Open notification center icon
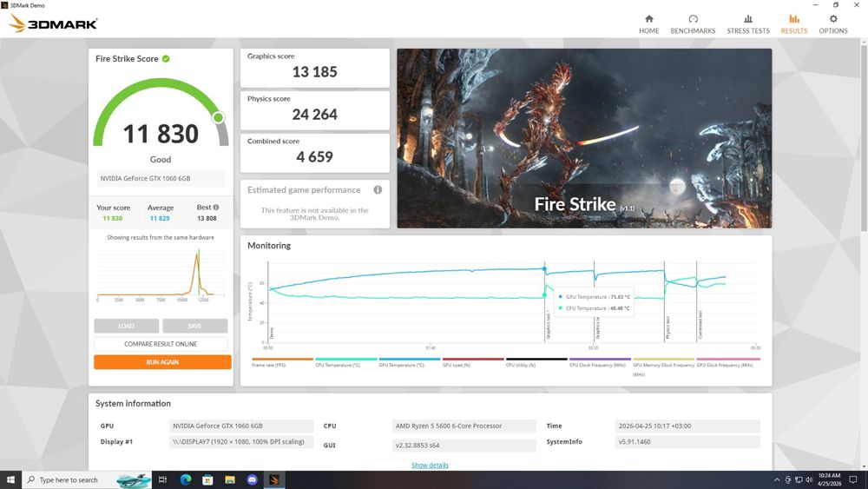 pyautogui.click(x=853, y=479)
